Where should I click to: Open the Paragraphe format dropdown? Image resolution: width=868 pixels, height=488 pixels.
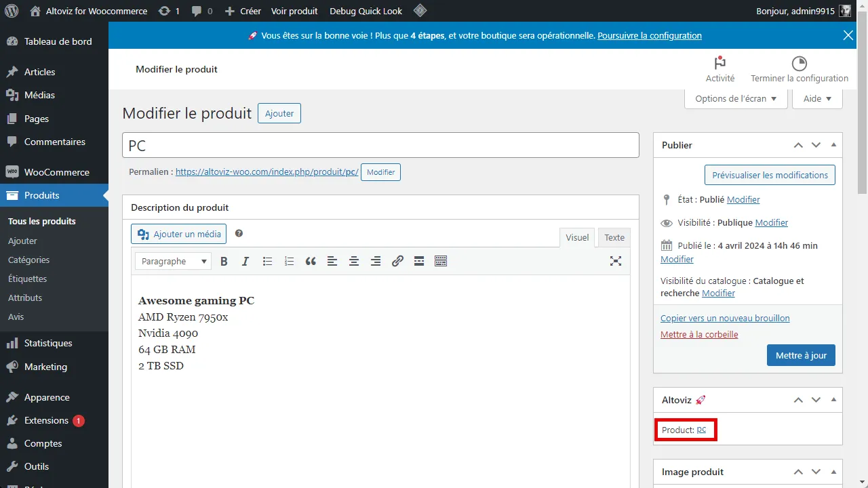(173, 261)
